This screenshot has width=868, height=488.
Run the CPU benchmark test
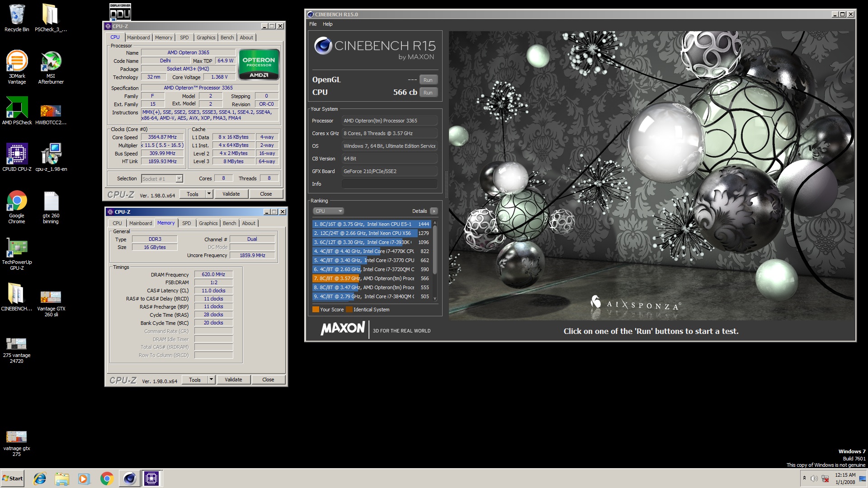point(428,93)
